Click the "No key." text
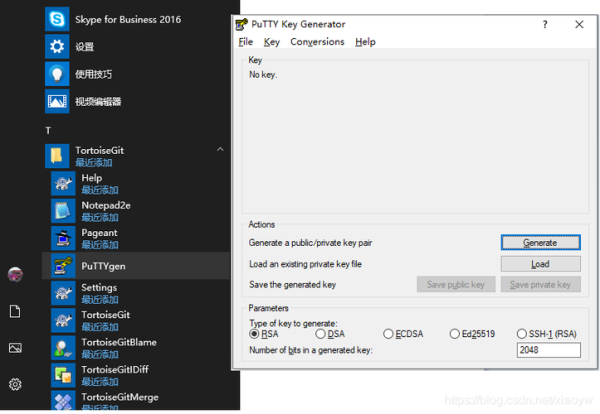600x414 pixels. [x=263, y=75]
